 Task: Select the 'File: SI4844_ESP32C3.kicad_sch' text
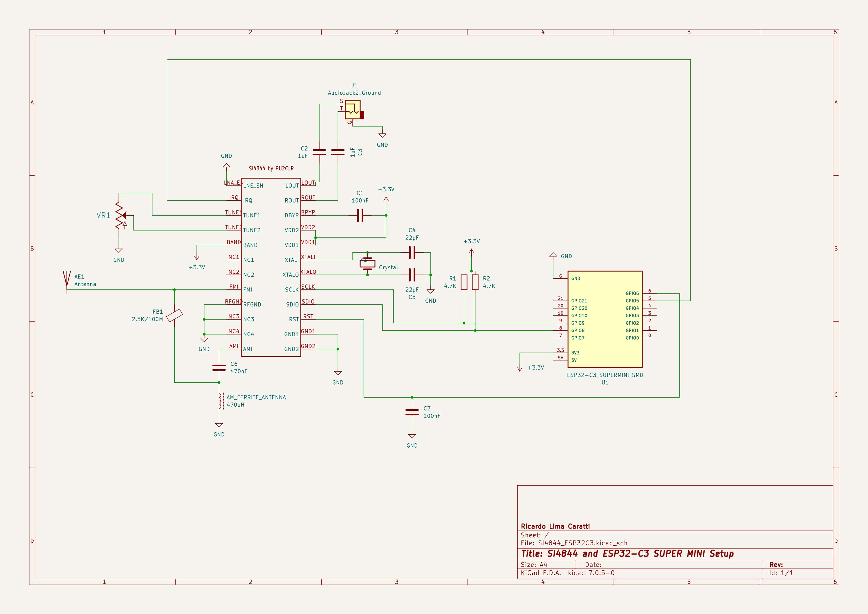click(x=574, y=543)
